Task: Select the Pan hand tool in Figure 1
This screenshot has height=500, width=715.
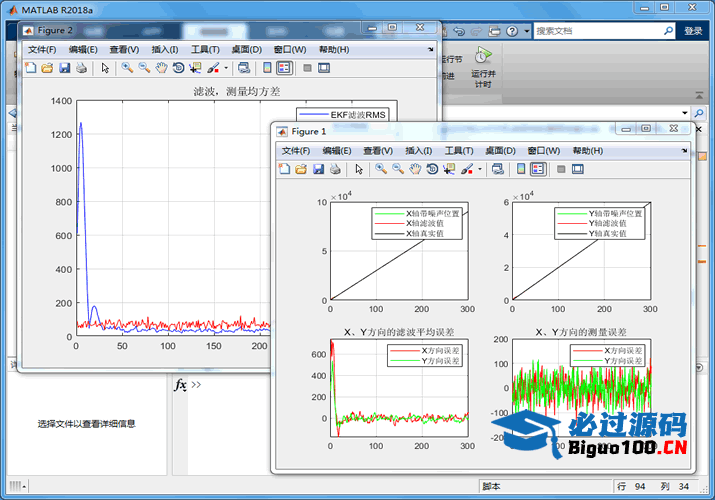Action: pos(414,169)
